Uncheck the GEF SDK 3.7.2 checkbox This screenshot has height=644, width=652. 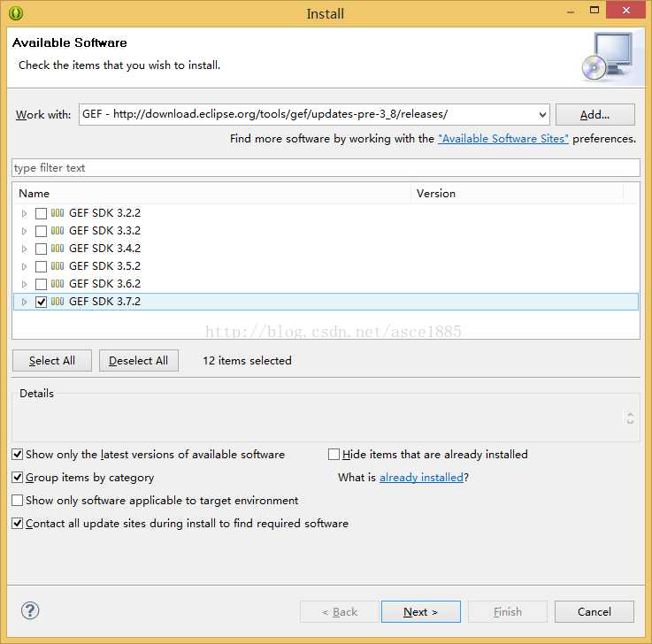click(x=41, y=302)
